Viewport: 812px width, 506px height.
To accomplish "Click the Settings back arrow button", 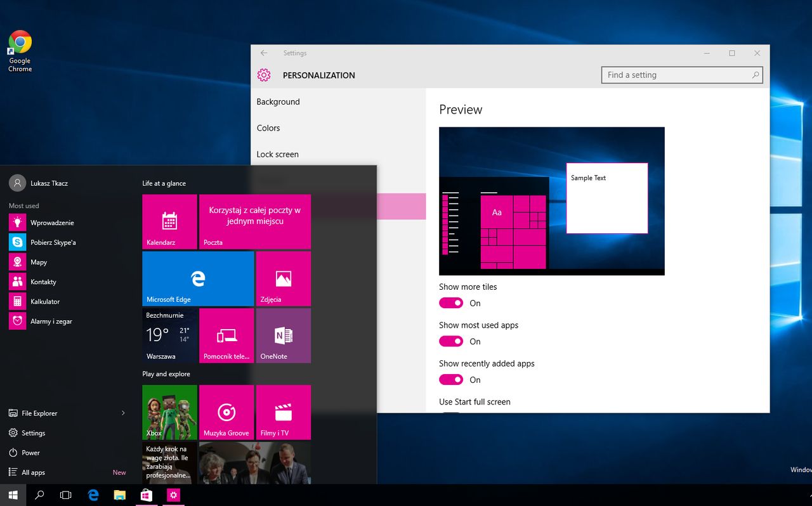I will point(264,53).
